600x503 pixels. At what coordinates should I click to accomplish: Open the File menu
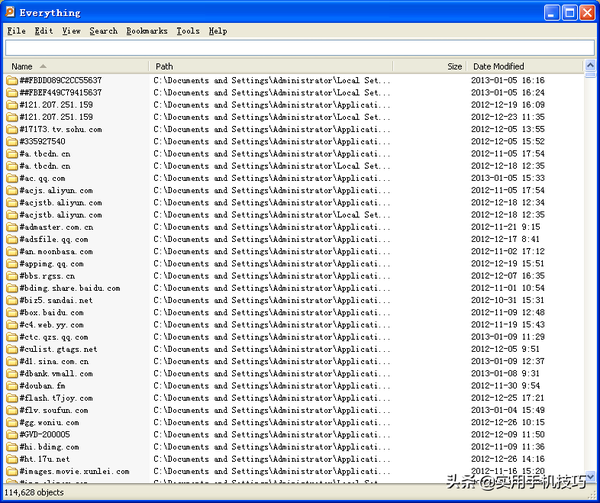coord(15,31)
